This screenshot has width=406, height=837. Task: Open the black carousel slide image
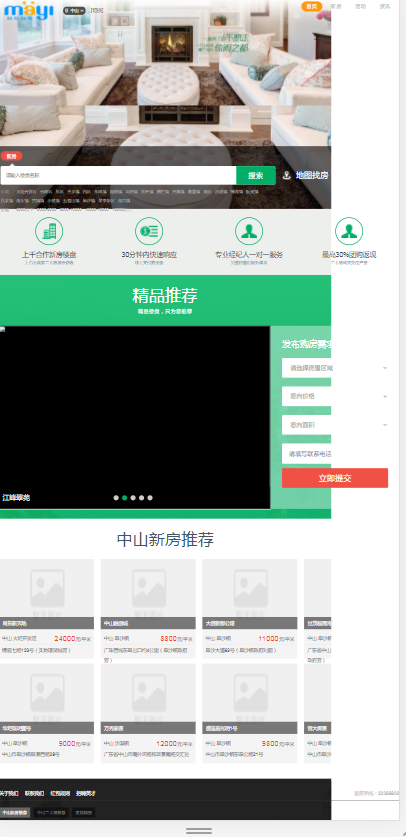click(x=135, y=417)
